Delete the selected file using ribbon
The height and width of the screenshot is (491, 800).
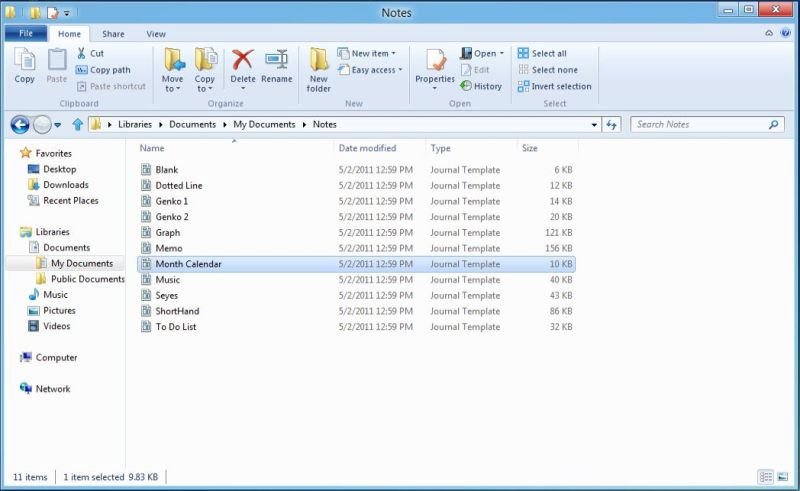pyautogui.click(x=243, y=65)
